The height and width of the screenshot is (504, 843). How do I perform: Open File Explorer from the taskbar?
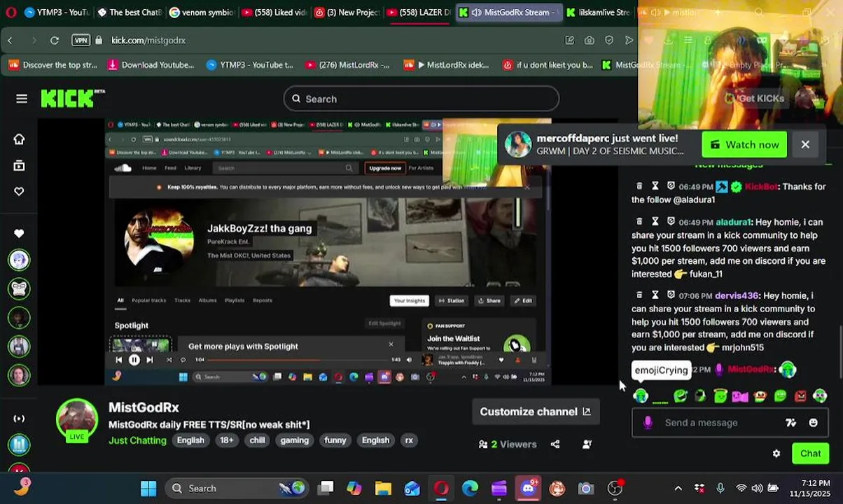[383, 489]
